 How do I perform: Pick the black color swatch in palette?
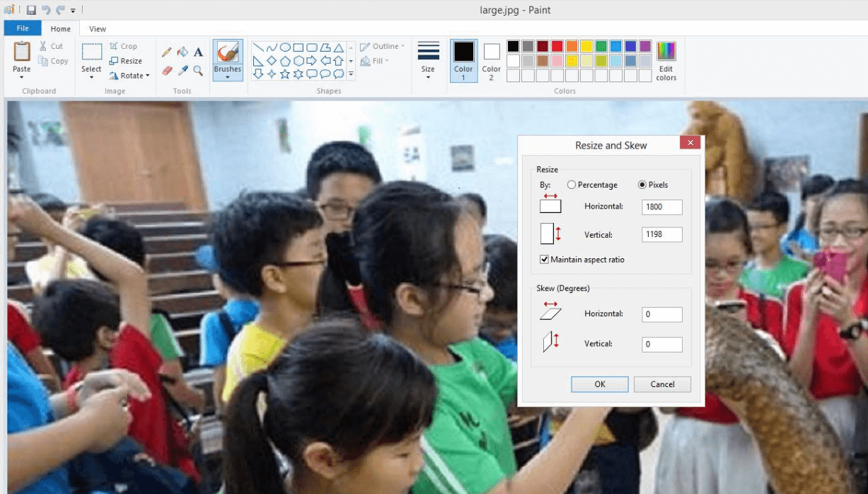(x=514, y=46)
